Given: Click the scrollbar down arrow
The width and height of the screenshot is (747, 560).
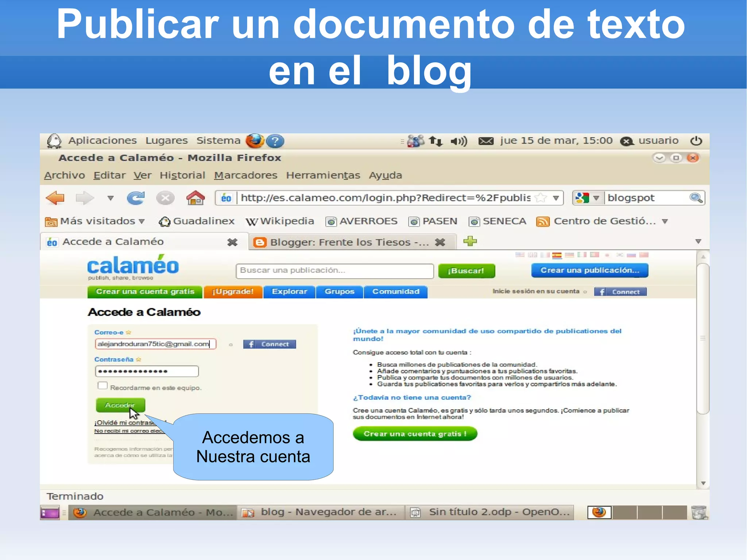Looking at the screenshot, I should click(x=703, y=483).
